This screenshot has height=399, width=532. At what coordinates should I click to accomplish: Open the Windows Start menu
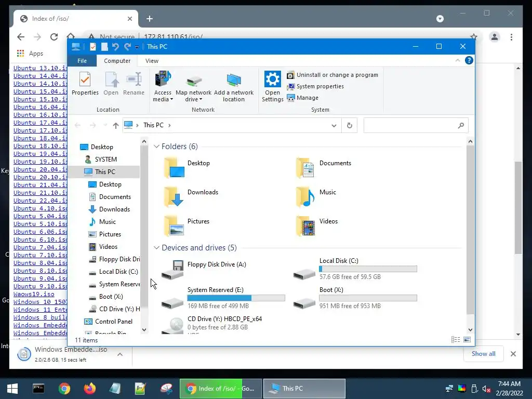tap(12, 389)
